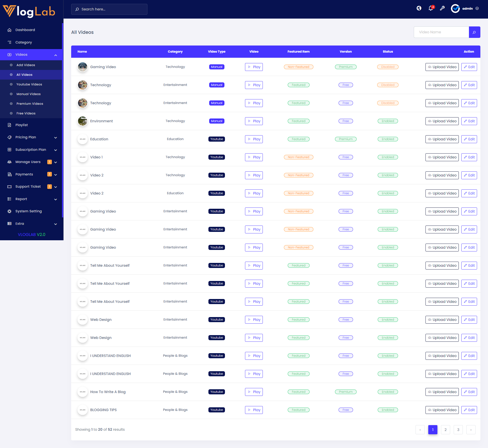488x448 pixels.
Task: Click the Video Name search field
Action: (441, 32)
